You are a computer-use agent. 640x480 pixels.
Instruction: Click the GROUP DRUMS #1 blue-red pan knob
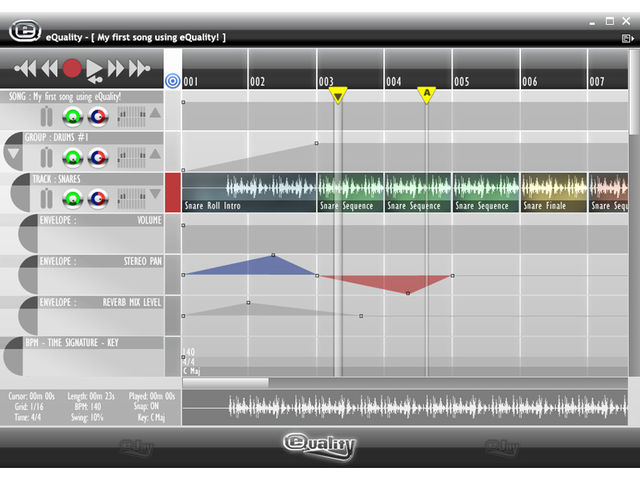pos(98,158)
